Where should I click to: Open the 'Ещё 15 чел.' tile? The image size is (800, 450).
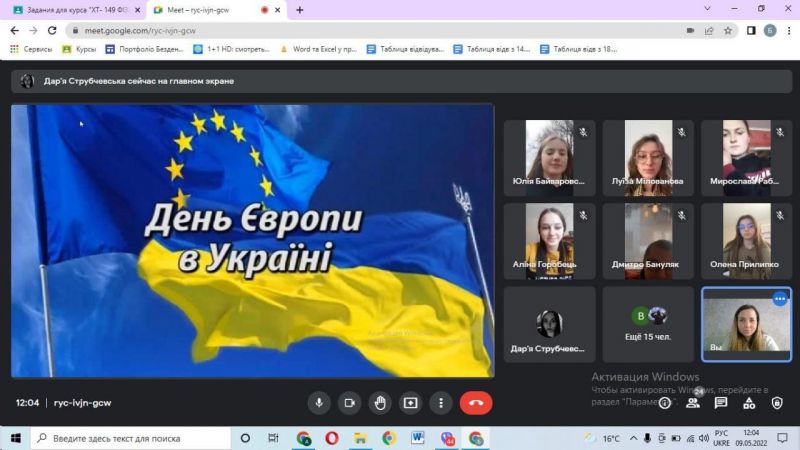coord(648,324)
